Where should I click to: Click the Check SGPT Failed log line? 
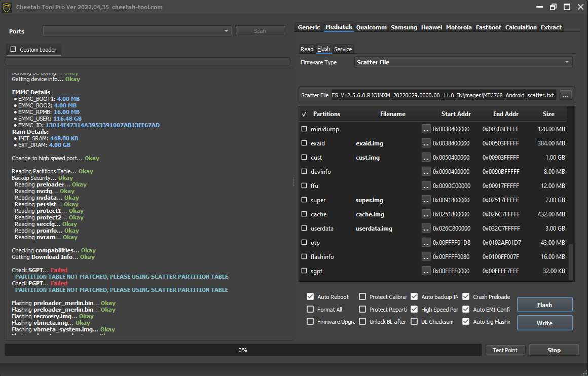40,270
